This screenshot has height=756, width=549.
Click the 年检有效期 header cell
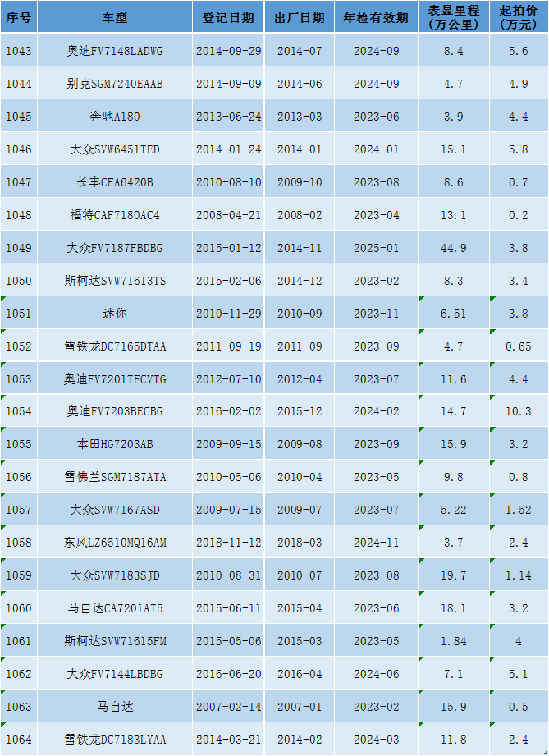[377, 17]
